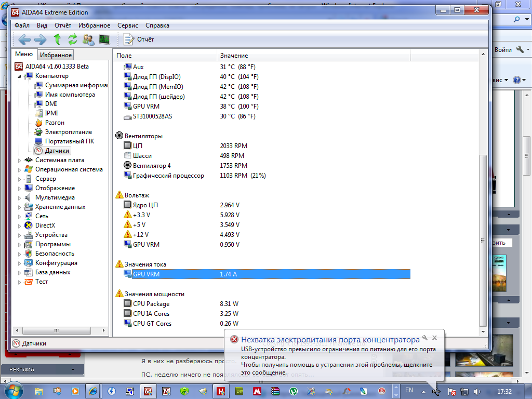The height and width of the screenshot is (399, 532).
Task: Go forward with the blue right arrow
Action: [x=41, y=39]
